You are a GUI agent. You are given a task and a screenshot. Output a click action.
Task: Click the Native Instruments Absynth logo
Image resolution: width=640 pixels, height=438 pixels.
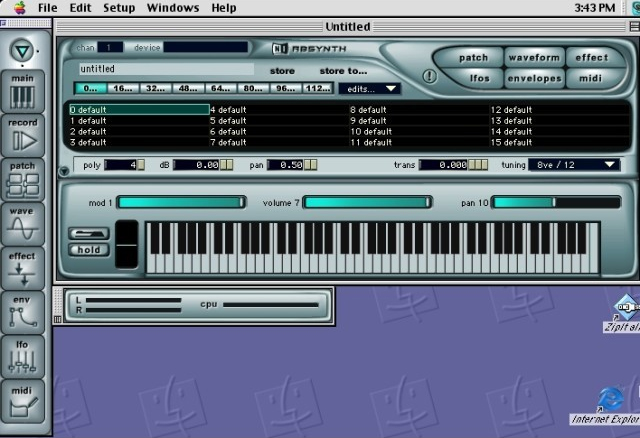(x=309, y=49)
